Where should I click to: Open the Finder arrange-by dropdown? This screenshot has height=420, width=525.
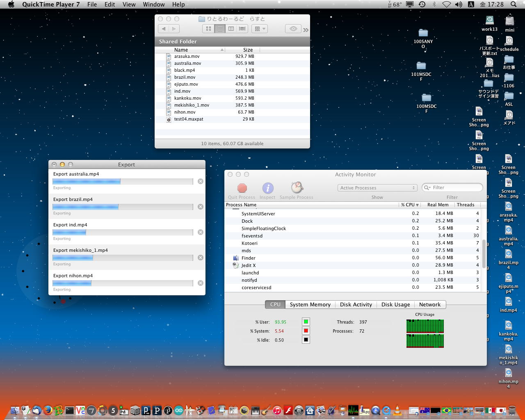260,29
